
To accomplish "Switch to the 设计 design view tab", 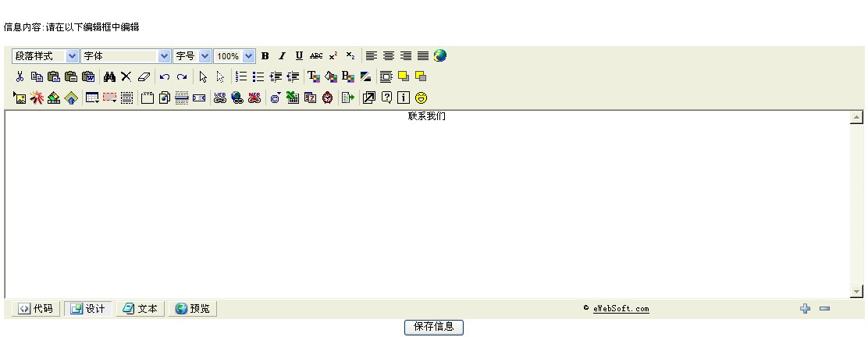I will (88, 309).
